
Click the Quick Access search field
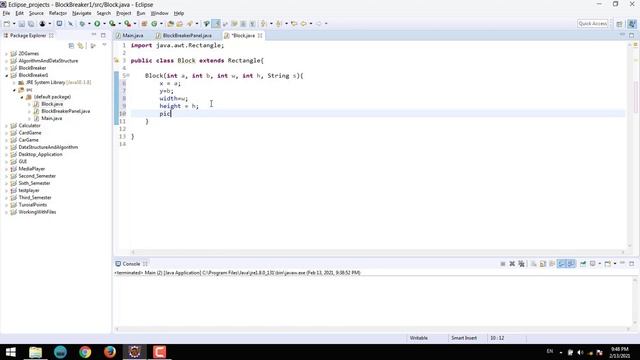[593, 24]
